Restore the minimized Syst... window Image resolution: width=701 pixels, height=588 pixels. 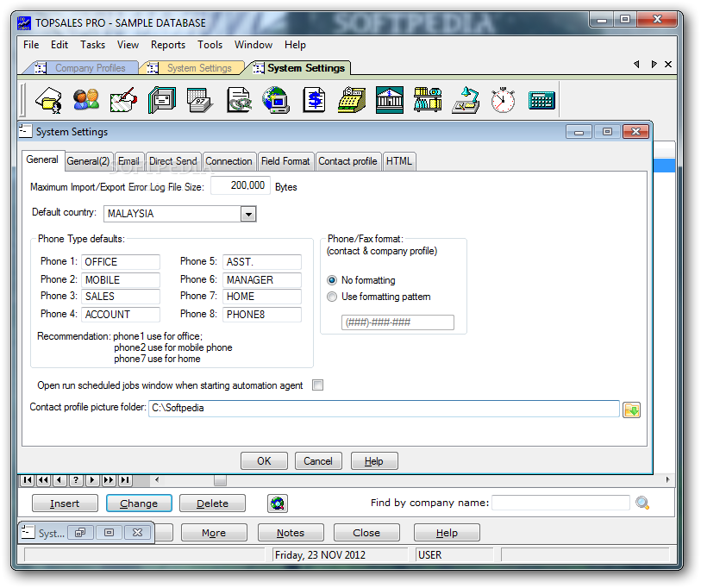tap(80, 533)
